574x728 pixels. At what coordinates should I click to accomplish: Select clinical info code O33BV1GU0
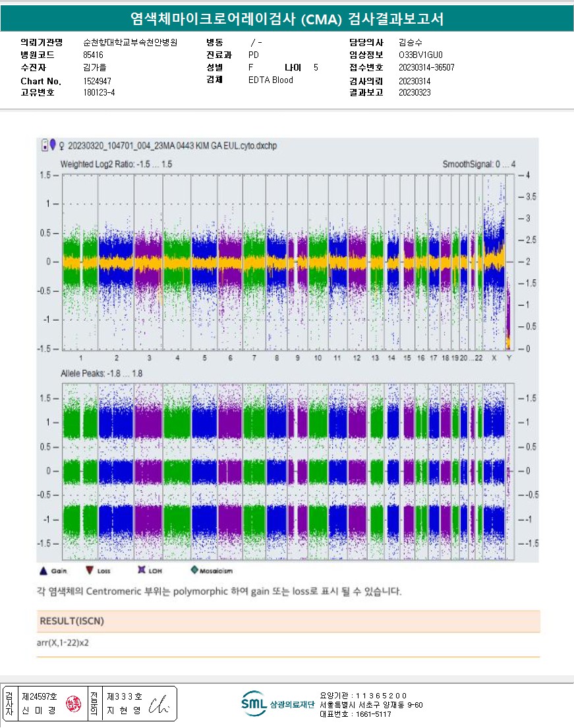click(420, 55)
